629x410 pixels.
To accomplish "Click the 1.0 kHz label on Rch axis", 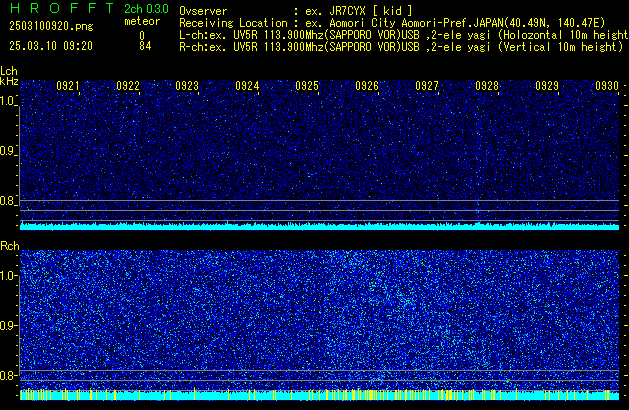I will [7, 276].
